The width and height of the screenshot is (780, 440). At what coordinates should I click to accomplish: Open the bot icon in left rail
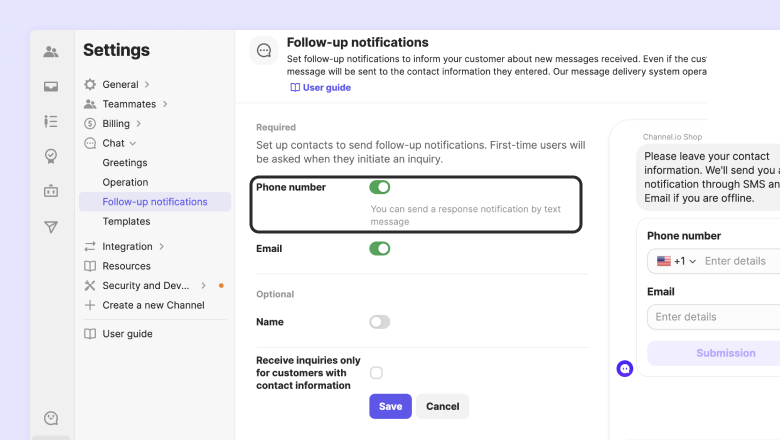51,191
